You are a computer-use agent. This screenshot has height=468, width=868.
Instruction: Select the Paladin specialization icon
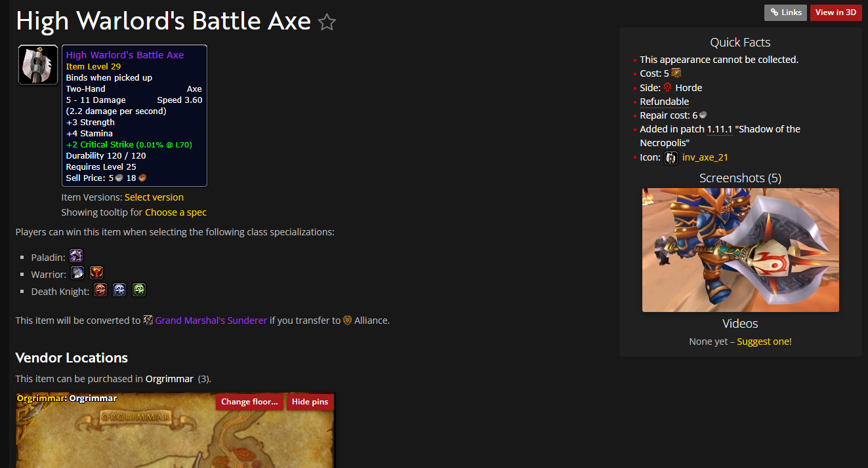point(76,256)
